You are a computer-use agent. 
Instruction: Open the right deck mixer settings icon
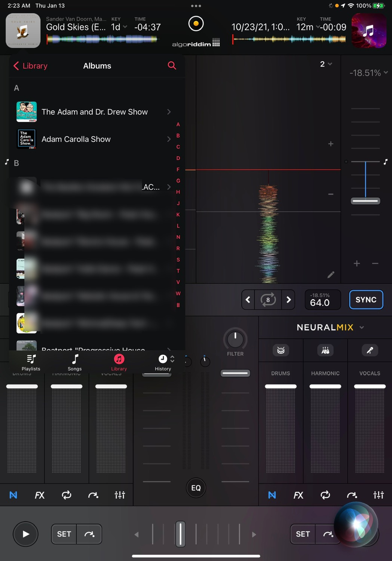tap(379, 495)
